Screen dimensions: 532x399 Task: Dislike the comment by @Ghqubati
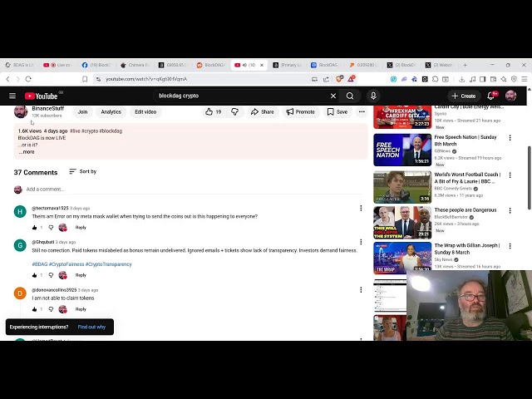point(51,275)
